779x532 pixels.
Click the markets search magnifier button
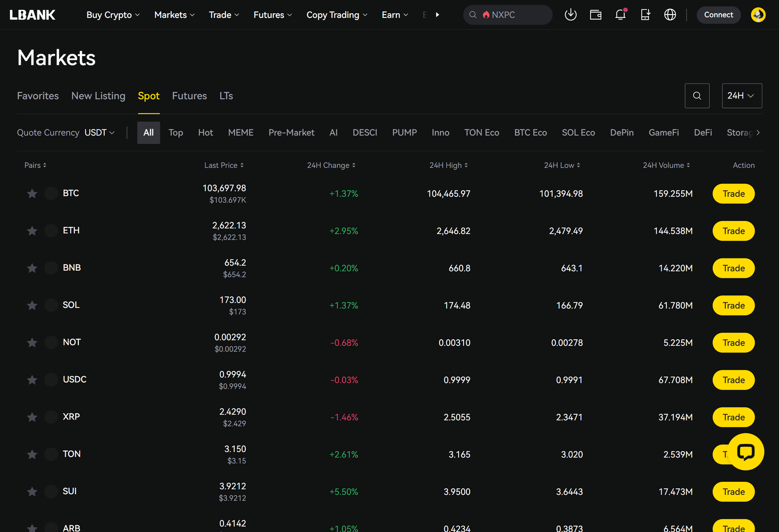click(x=697, y=96)
